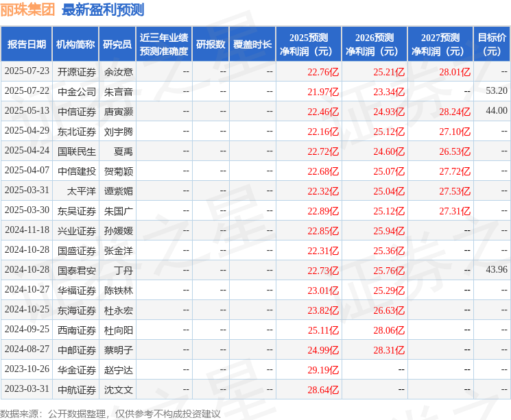Click the 28.06亿 forecast value
Screen dimensions: 511x420
(389, 330)
